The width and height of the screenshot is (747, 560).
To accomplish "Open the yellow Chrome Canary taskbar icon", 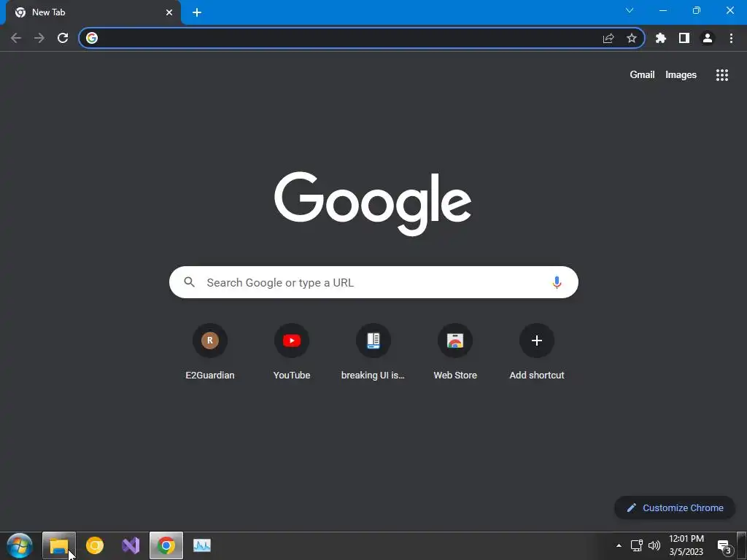I will (95, 545).
